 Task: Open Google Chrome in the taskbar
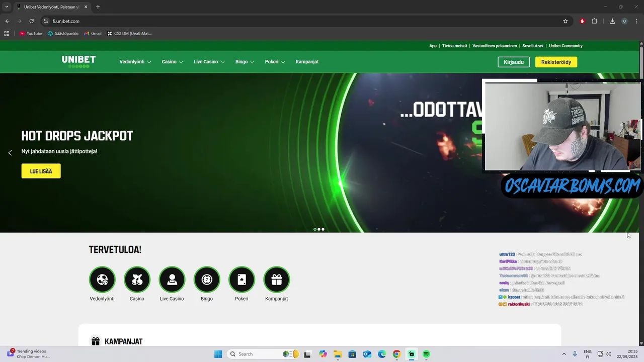396,354
